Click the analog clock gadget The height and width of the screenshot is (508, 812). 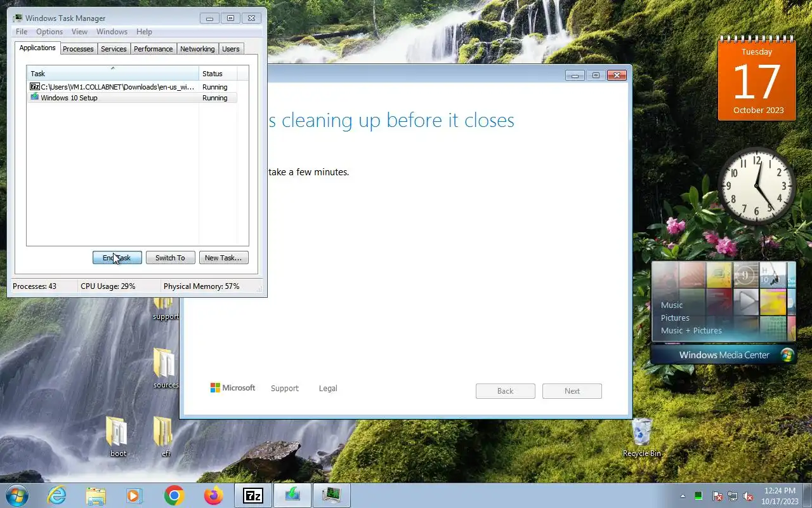point(757,186)
